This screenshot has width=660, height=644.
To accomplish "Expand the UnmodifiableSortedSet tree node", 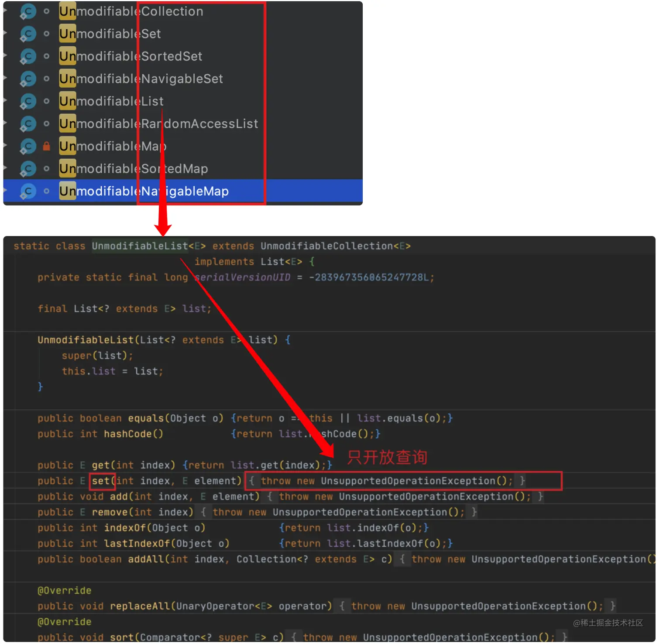I will pos(5,55).
